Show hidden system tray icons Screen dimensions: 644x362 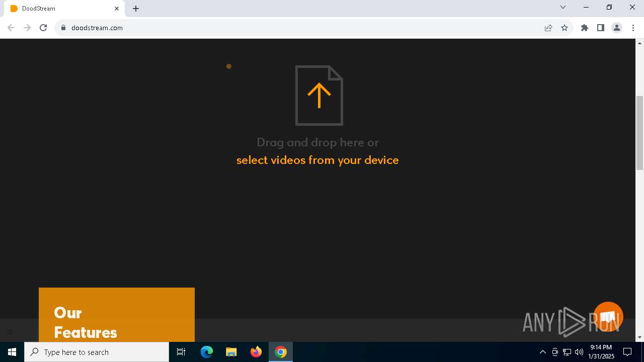click(x=543, y=352)
